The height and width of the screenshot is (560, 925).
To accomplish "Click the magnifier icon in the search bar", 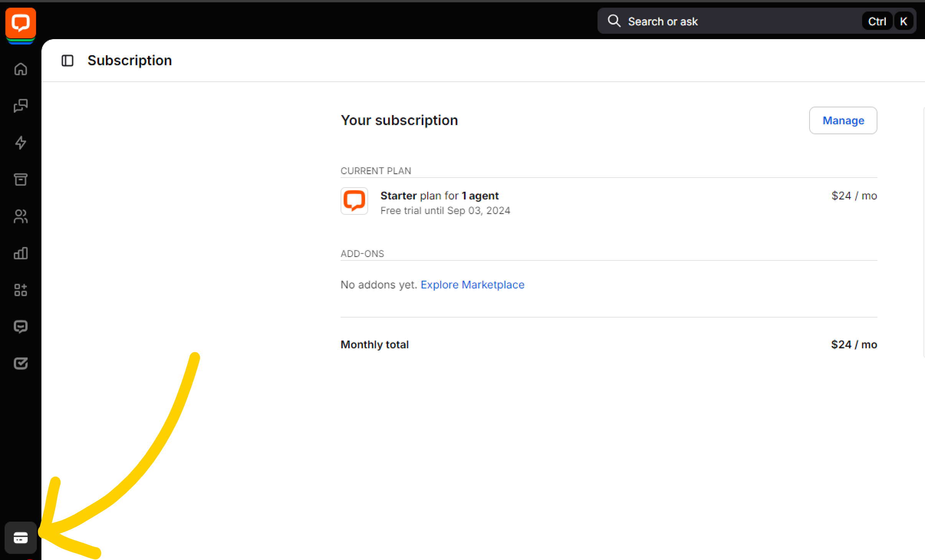I will point(614,21).
